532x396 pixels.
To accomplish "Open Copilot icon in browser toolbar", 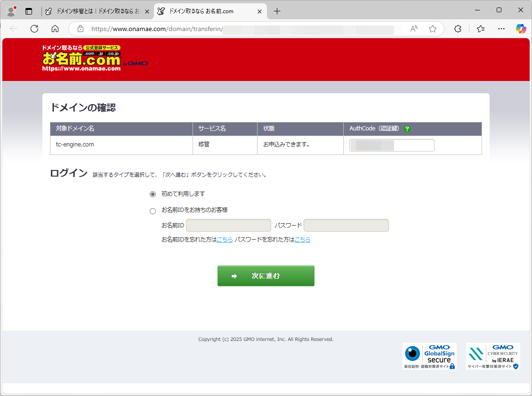I will coord(521,29).
